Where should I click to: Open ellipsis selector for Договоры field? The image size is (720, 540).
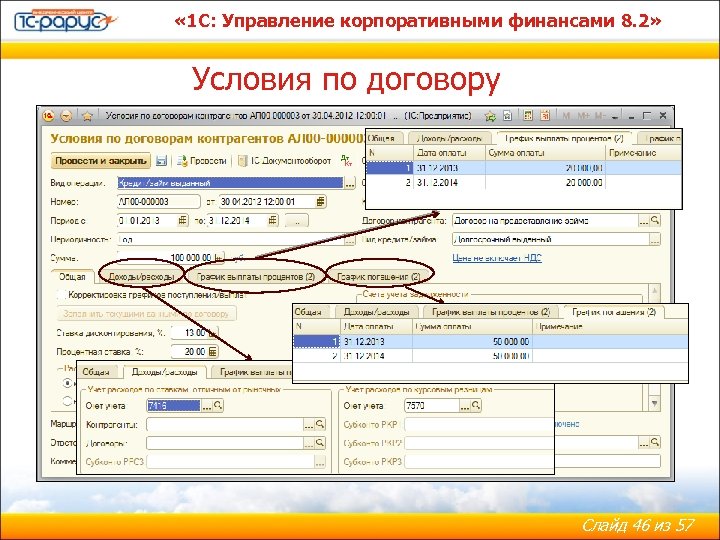pyautogui.click(x=309, y=443)
